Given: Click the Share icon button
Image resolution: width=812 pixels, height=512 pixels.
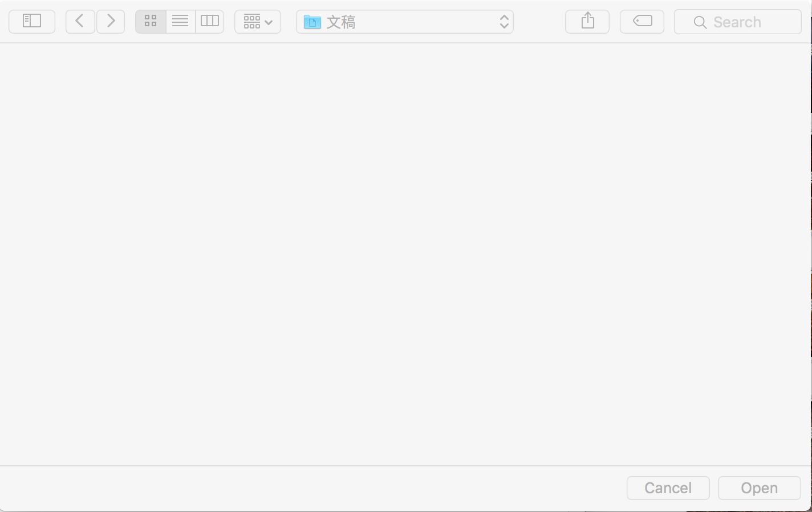Looking at the screenshot, I should pos(587,22).
